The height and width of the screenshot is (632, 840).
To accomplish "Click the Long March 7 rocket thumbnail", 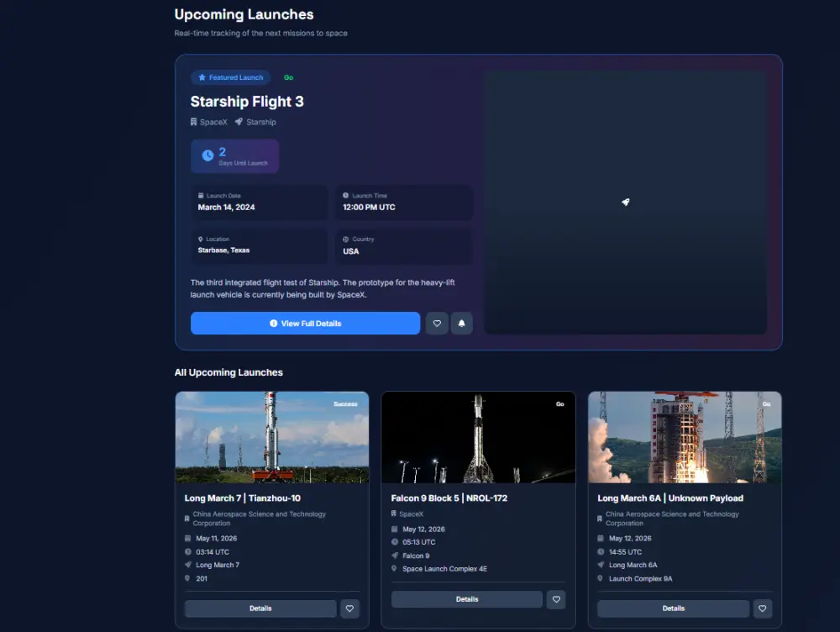I will (272, 437).
